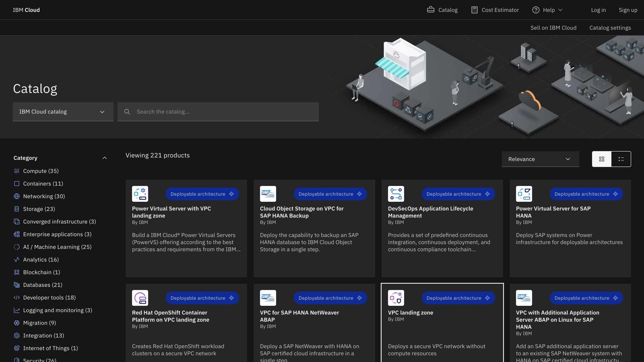Click the Catalog shopping icon in header
644x362 pixels.
[431, 10]
